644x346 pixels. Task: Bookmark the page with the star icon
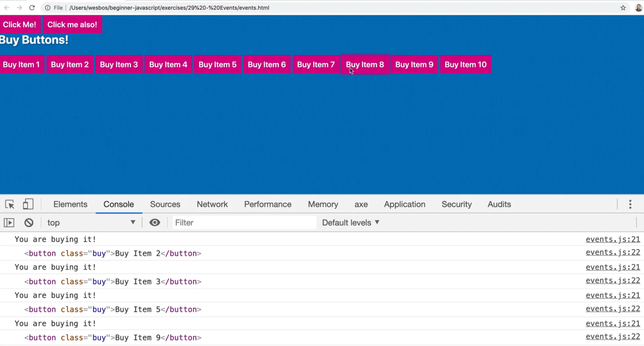[623, 8]
